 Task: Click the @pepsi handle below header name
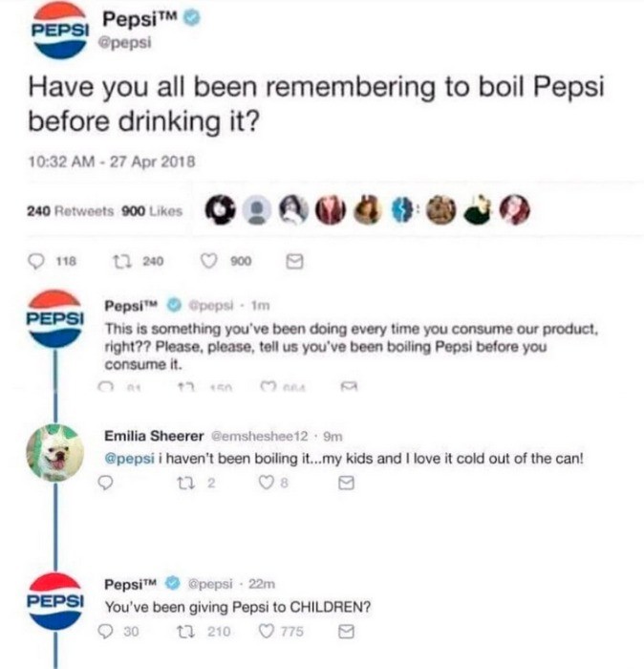coord(124,43)
